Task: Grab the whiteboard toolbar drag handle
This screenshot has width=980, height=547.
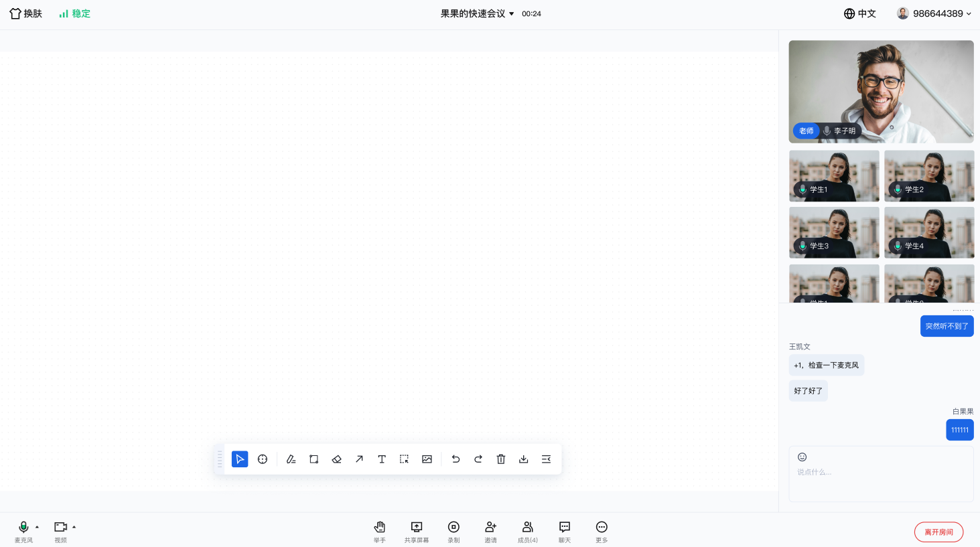Action: click(x=220, y=459)
